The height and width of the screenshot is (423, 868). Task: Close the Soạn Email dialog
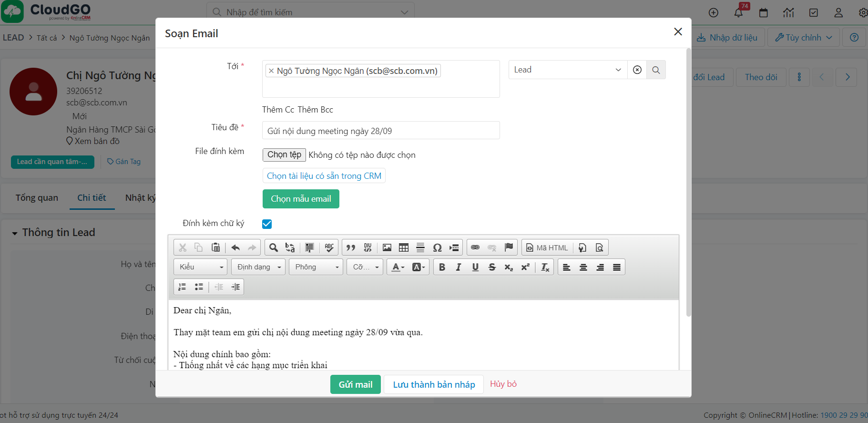click(678, 31)
